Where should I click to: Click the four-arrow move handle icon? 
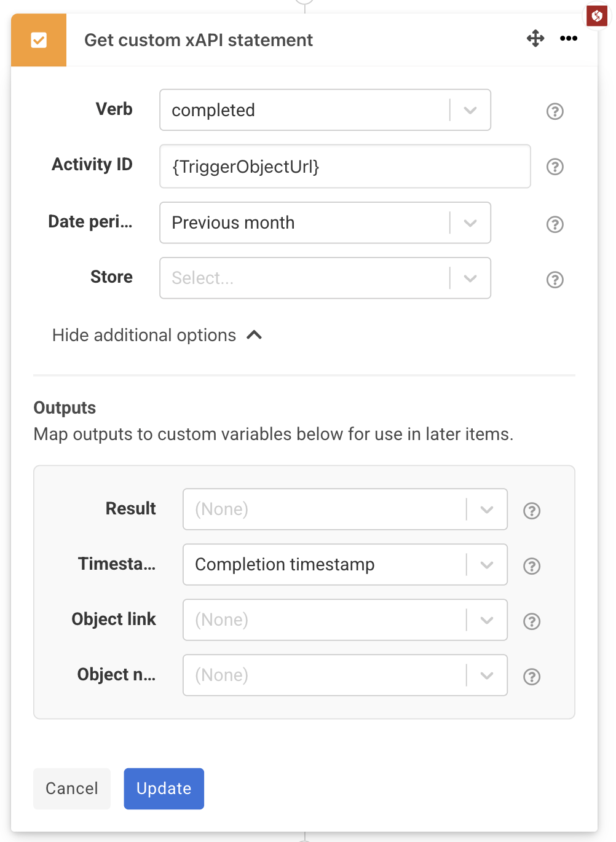[x=535, y=38]
